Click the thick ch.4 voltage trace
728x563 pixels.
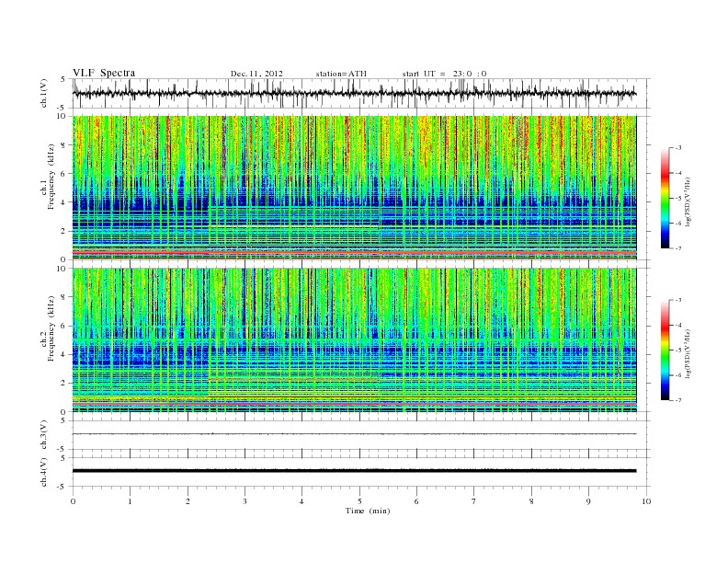[354, 471]
